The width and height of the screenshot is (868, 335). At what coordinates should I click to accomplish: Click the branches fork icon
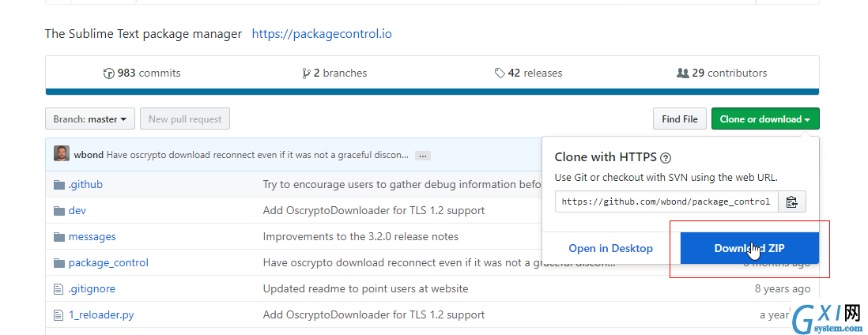[x=306, y=73]
